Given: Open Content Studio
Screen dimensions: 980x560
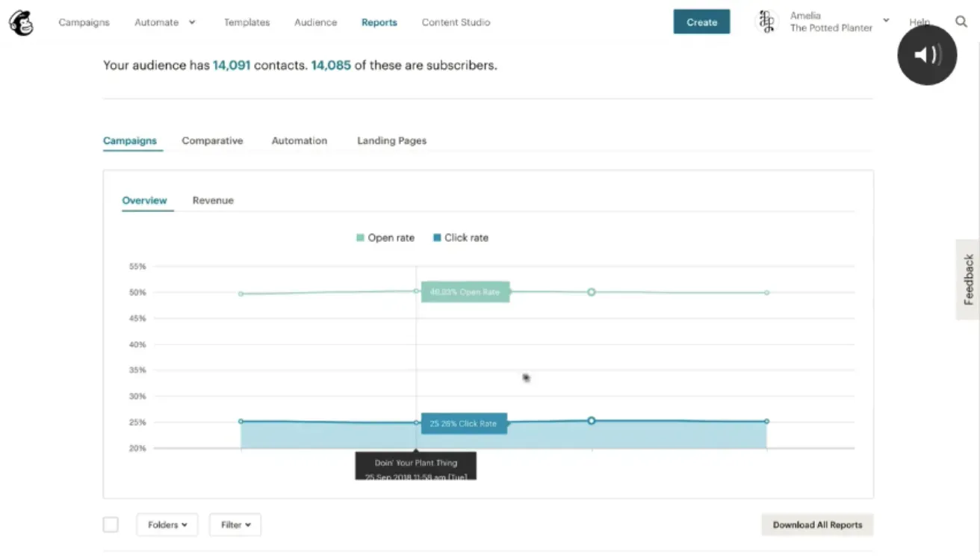Looking at the screenshot, I should 456,22.
